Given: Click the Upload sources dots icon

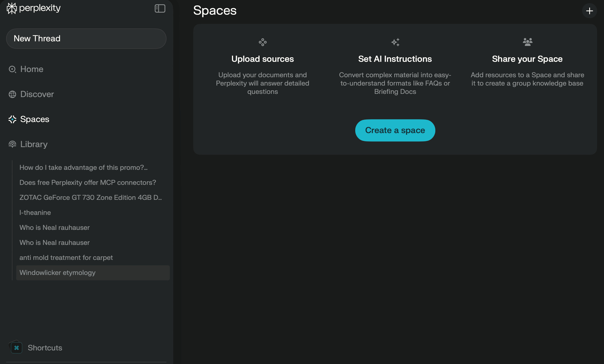Looking at the screenshot, I should (262, 42).
